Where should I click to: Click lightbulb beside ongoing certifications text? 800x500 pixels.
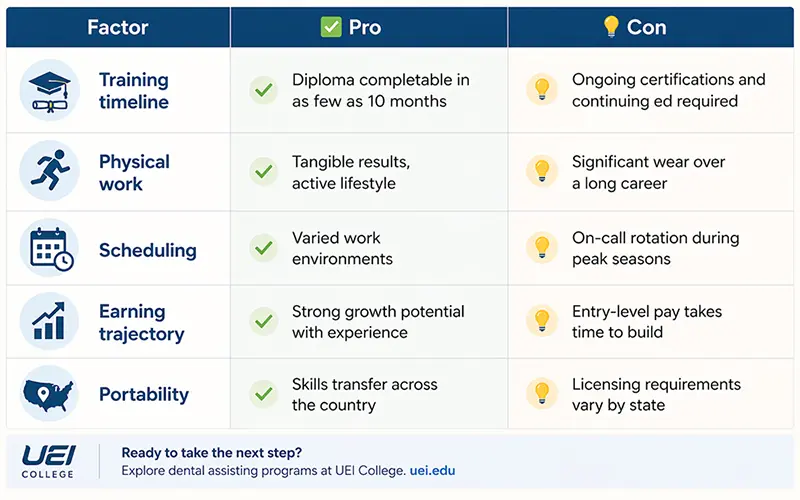541,90
